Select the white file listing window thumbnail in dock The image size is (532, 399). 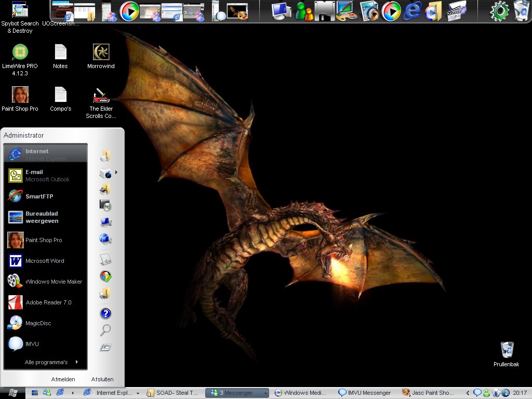tap(85, 11)
